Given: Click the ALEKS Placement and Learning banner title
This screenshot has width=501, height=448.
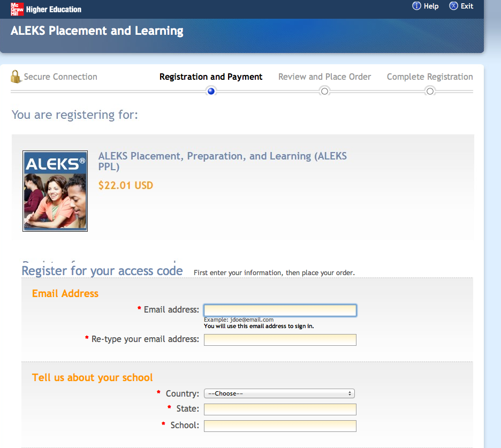Looking at the screenshot, I should (97, 31).
